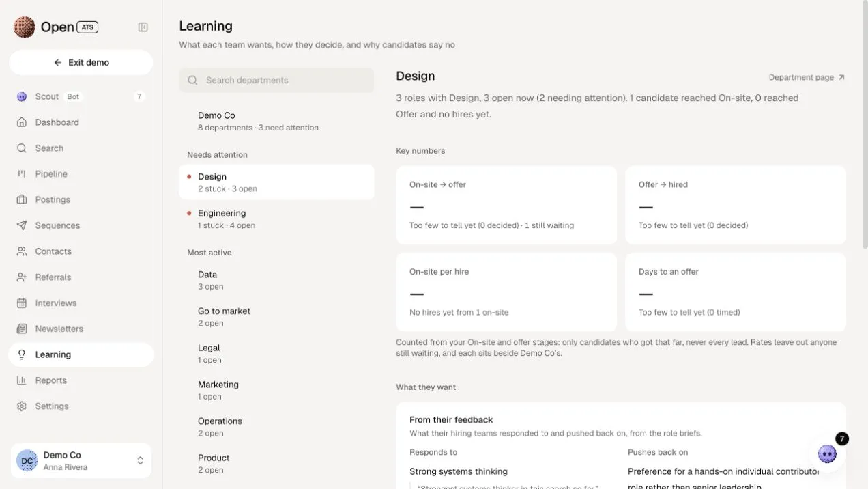Click the 'Needs attention' section label
The image size is (868, 489).
[218, 155]
